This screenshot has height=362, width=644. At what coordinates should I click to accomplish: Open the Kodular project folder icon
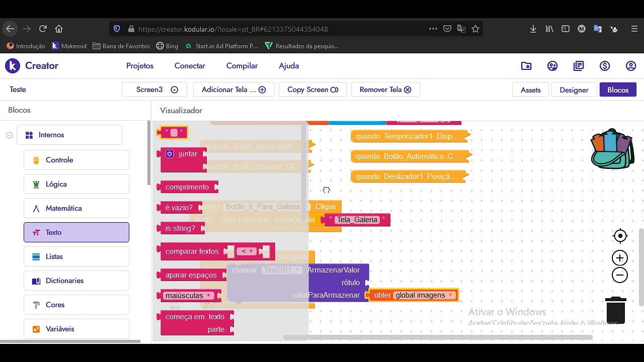(x=526, y=66)
